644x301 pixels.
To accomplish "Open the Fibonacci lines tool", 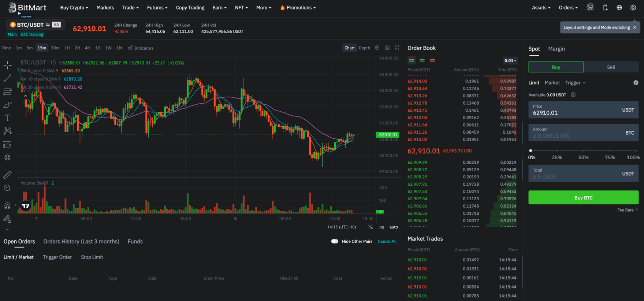I will [x=7, y=91].
